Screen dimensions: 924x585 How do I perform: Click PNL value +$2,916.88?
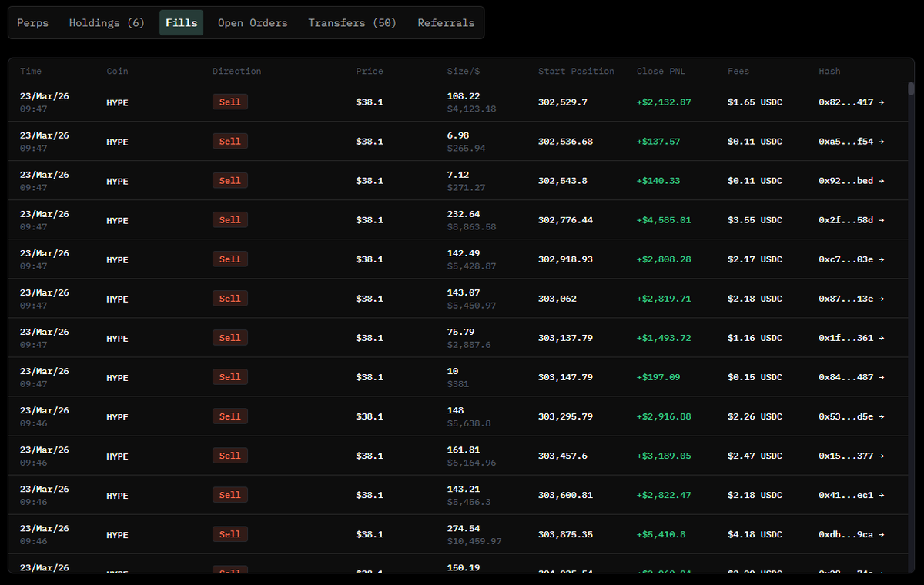tap(664, 416)
